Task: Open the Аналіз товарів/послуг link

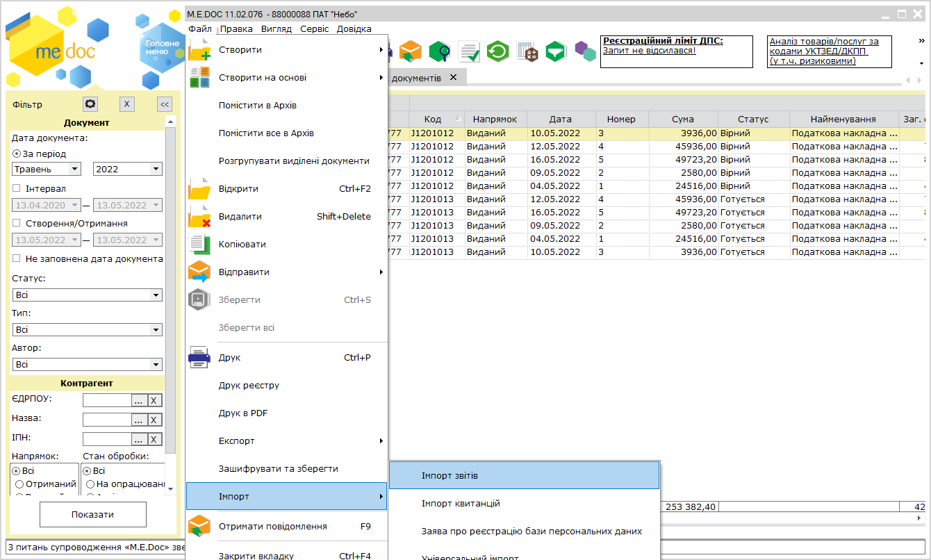Action: tap(824, 51)
